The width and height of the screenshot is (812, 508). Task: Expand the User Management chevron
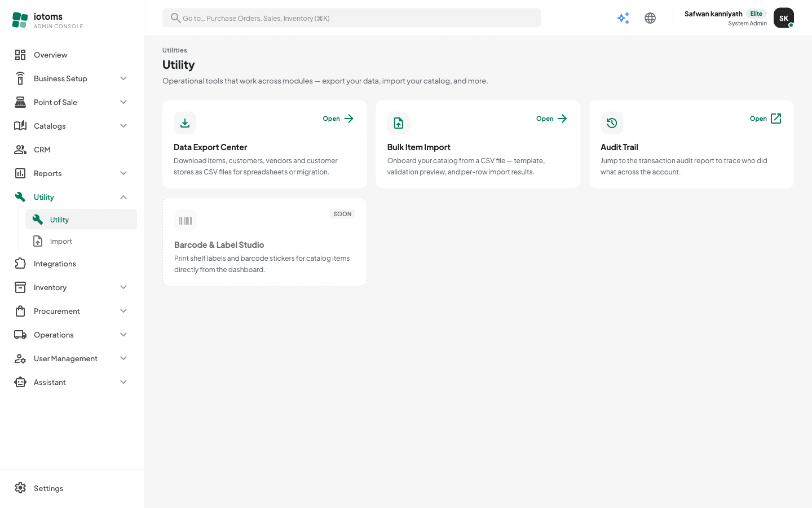pyautogui.click(x=123, y=358)
